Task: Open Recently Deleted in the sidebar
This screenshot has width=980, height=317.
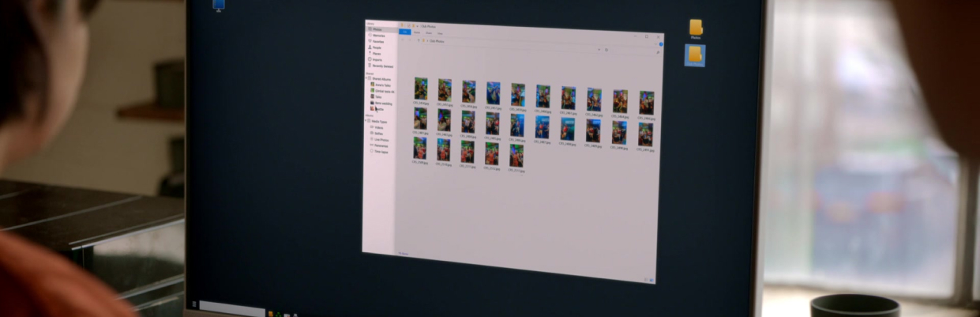Action: click(x=381, y=66)
